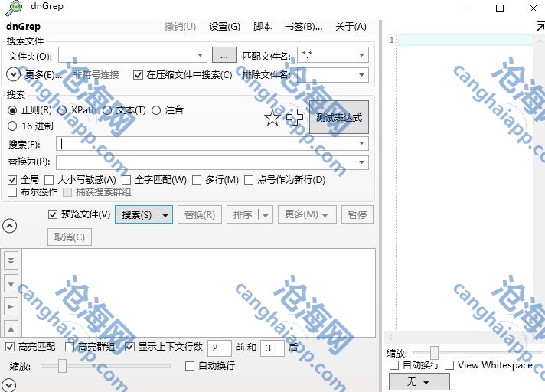Image resolution: width=545 pixels, height=392 pixels.
Task: Open the match file name (匹配文件名) dropdown
Action: pyautogui.click(x=362, y=55)
